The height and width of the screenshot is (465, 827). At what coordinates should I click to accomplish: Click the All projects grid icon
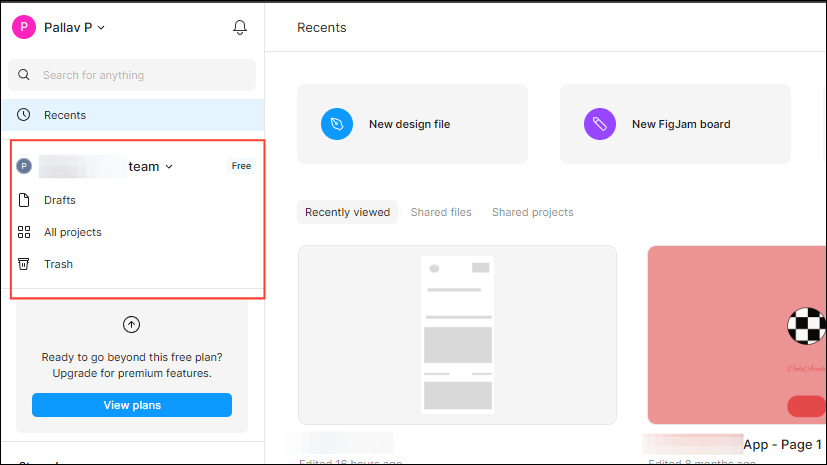pyautogui.click(x=25, y=232)
